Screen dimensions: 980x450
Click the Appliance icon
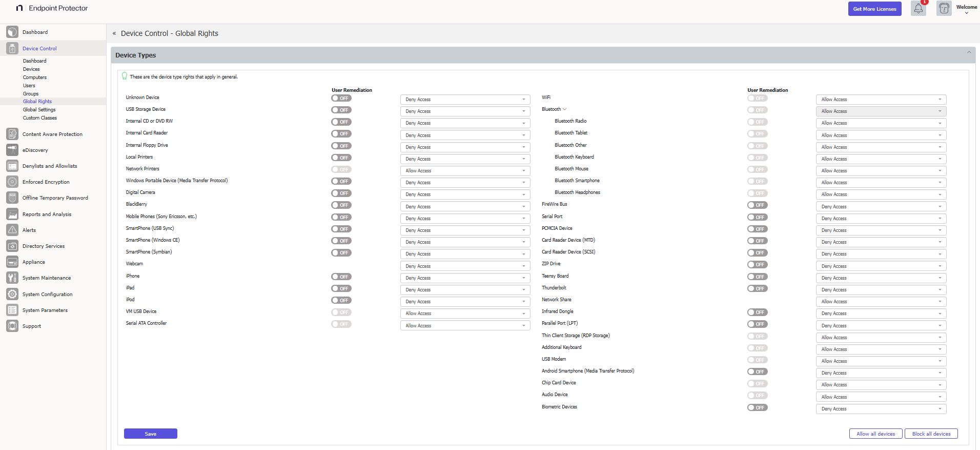coord(12,262)
